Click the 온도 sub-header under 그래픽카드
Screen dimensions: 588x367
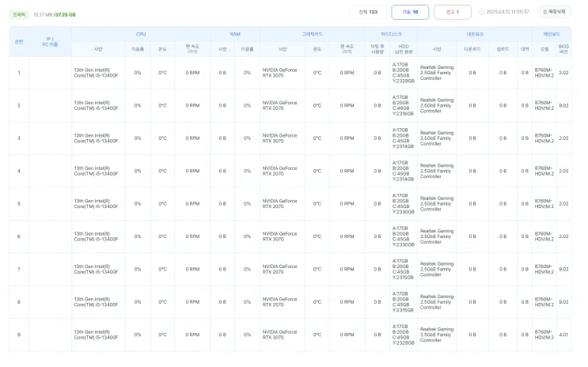click(x=317, y=49)
